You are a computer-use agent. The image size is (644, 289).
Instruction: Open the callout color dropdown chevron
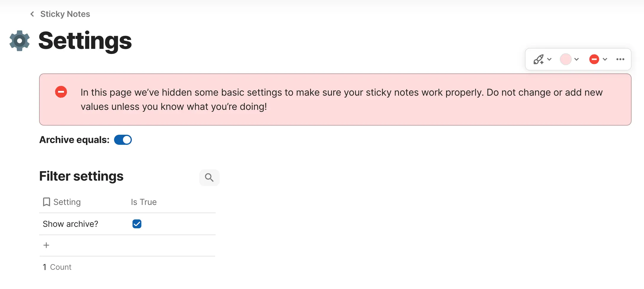[576, 59]
